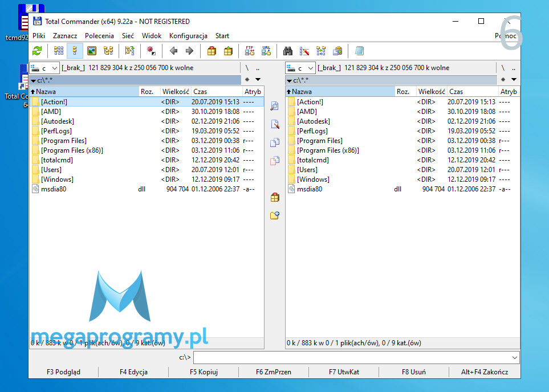The height and width of the screenshot is (392, 549).
Task: Open the Sieć menu
Action: point(128,36)
